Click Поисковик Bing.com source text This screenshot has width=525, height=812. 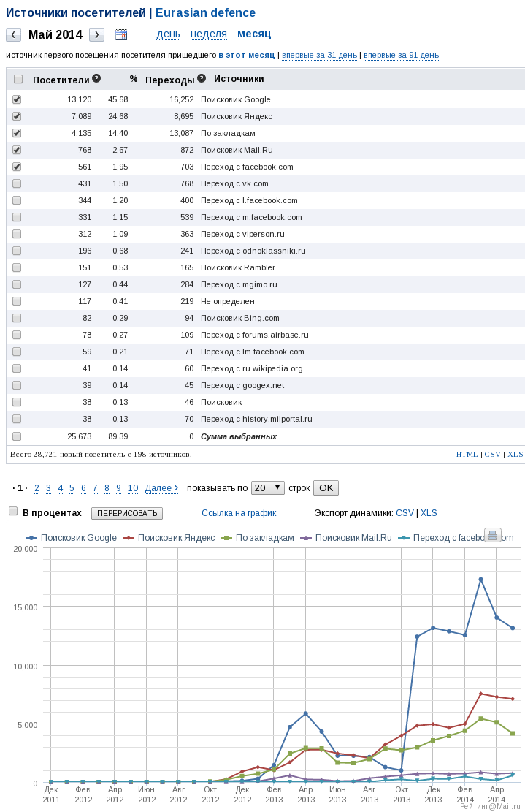pos(240,318)
